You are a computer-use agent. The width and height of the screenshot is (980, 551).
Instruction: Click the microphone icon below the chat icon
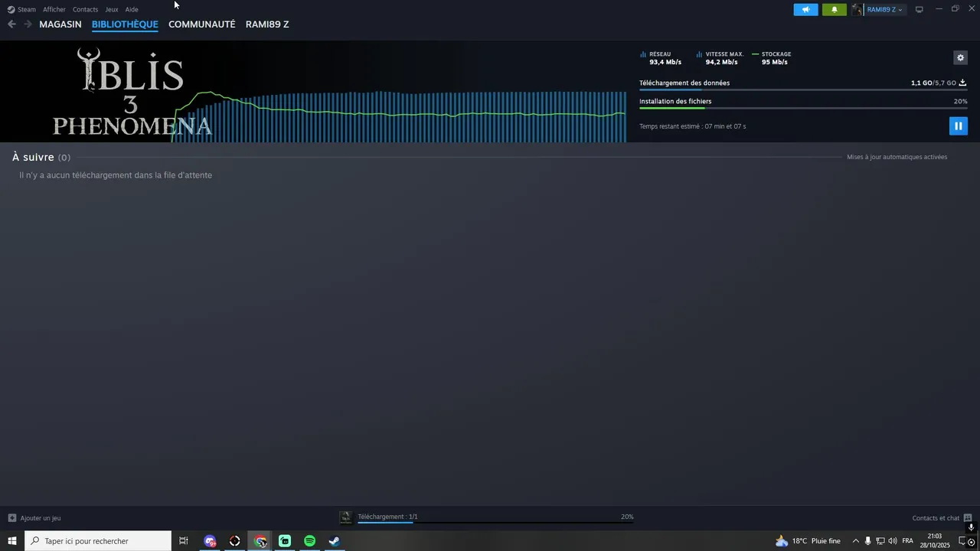(971, 527)
